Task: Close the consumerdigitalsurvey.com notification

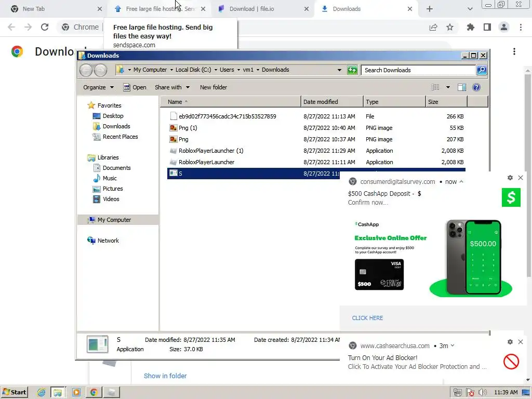Action: pyautogui.click(x=521, y=178)
